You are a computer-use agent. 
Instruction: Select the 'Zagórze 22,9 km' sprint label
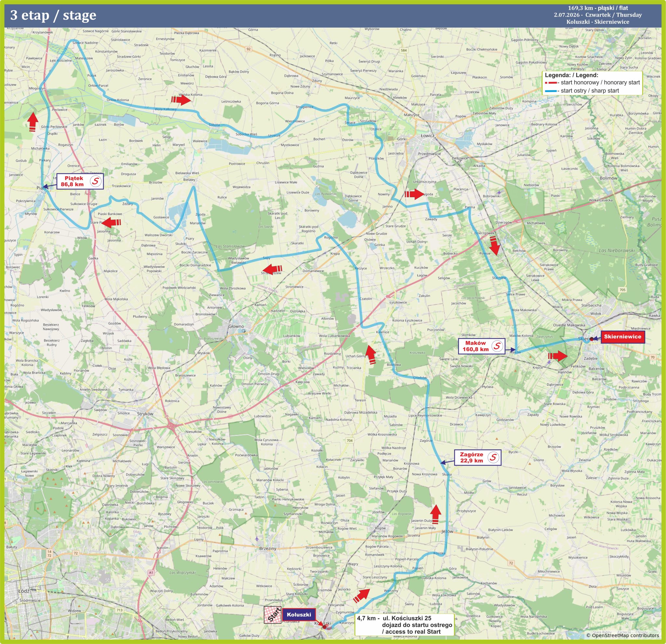(x=477, y=457)
